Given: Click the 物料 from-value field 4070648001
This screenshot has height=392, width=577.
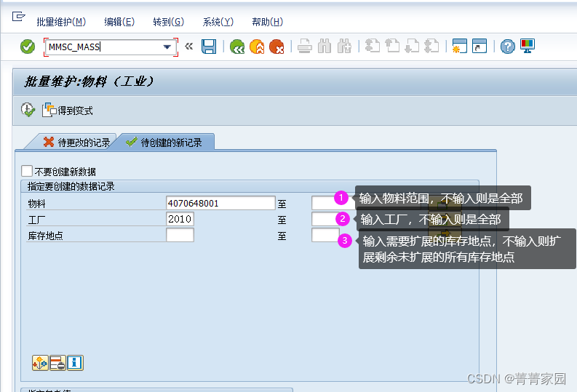Looking at the screenshot, I should coord(220,203).
